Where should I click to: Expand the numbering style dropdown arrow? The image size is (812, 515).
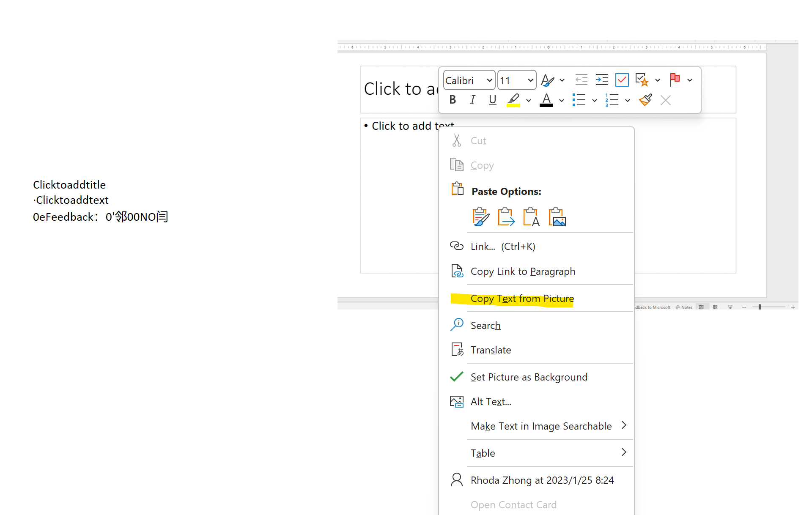pos(628,101)
